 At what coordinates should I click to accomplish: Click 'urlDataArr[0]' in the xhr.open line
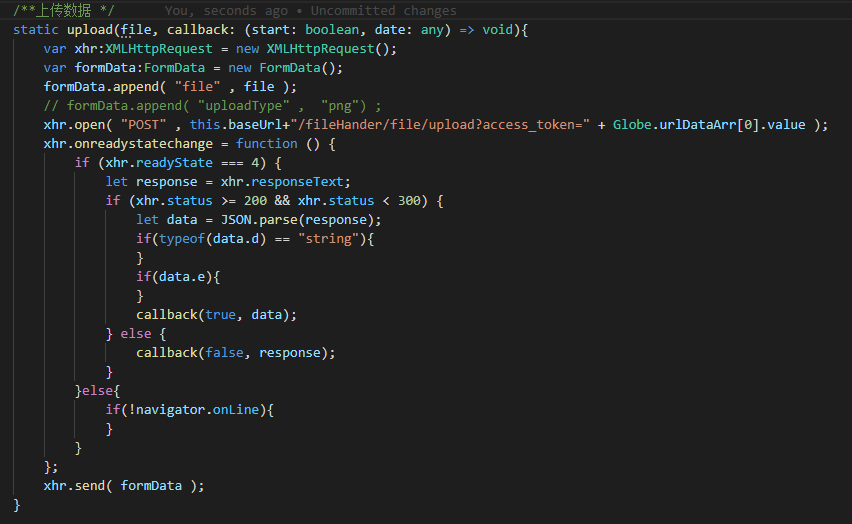point(709,125)
